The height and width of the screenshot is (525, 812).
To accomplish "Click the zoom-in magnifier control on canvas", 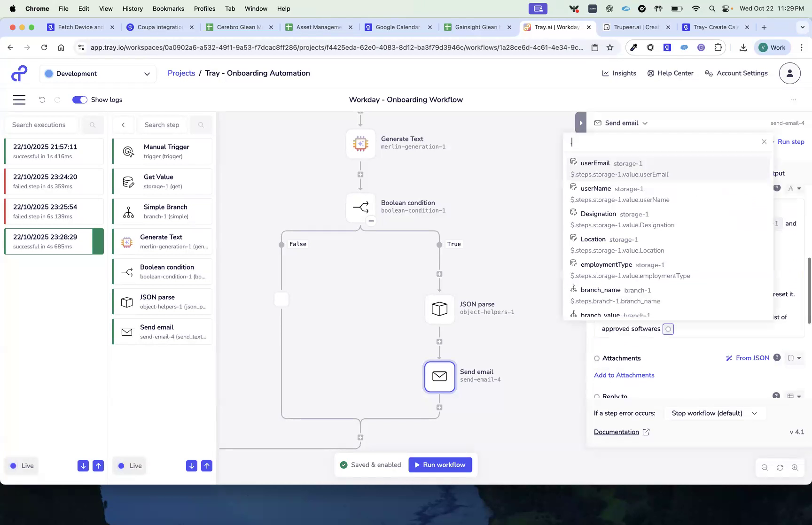I will point(795,467).
